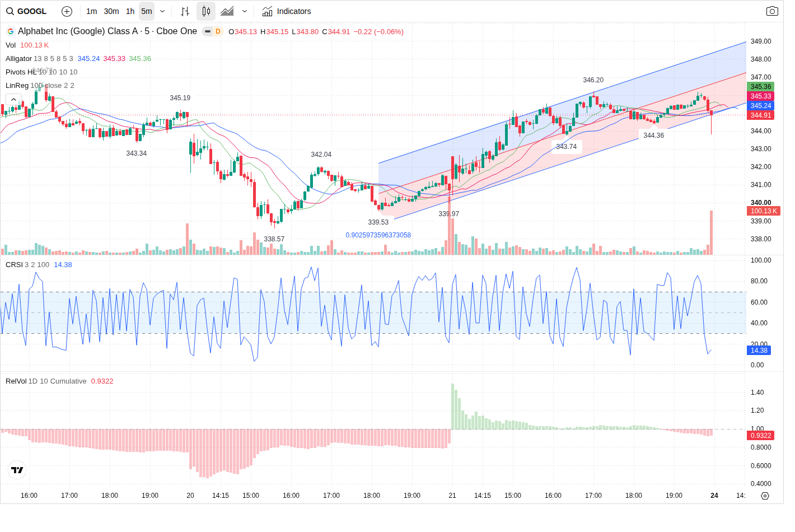This screenshot has height=532, width=795.
Task: Click the bold 340.00 price axis tick
Action: click(761, 203)
